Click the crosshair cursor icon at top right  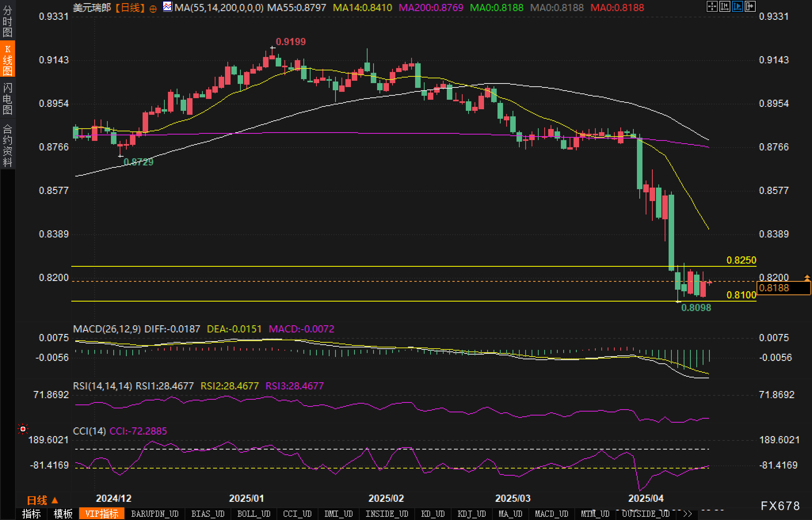pyautogui.click(x=712, y=6)
